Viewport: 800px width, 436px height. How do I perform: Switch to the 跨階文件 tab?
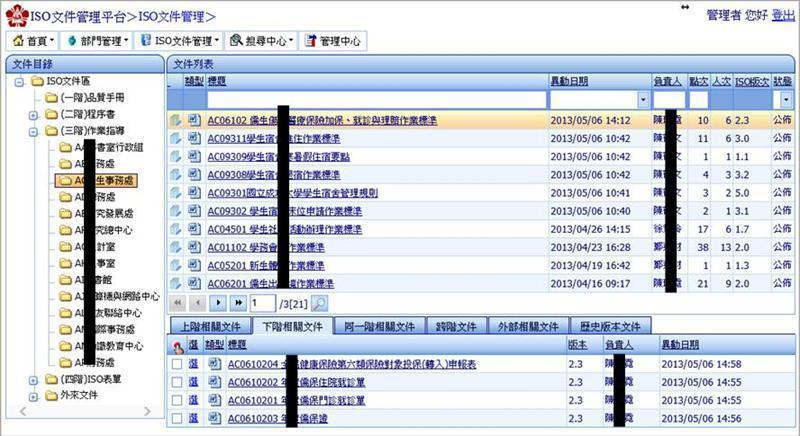(x=456, y=326)
